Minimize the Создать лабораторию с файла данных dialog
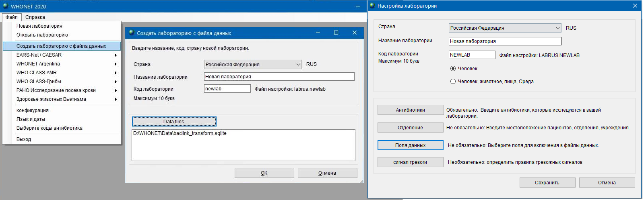The height and width of the screenshot is (200, 644). point(318,33)
